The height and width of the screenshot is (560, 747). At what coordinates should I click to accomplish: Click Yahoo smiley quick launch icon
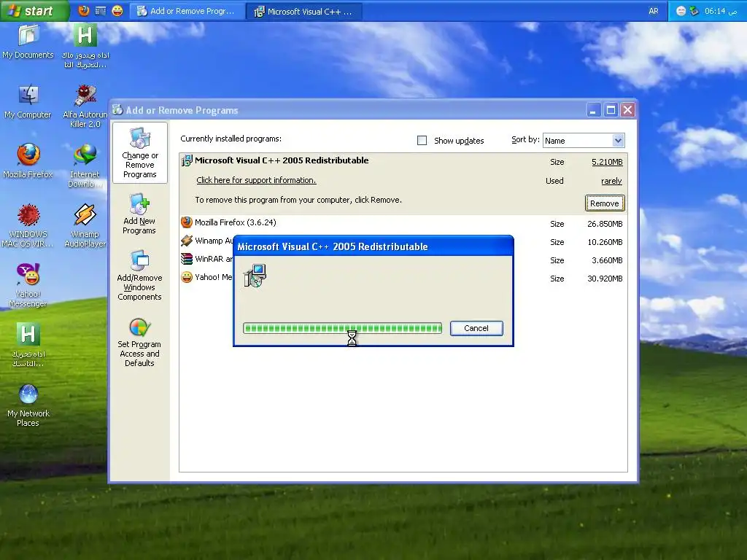pyautogui.click(x=117, y=11)
